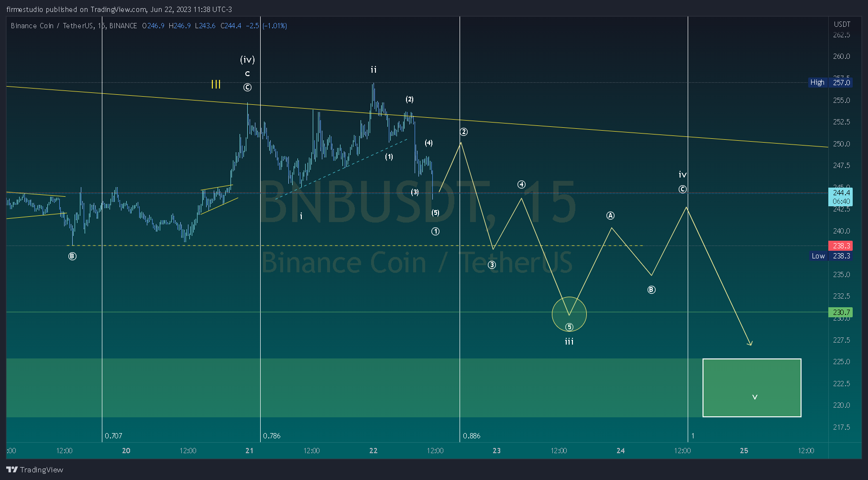Select the current price tag 244.4
The width and height of the screenshot is (868, 480).
841,193
